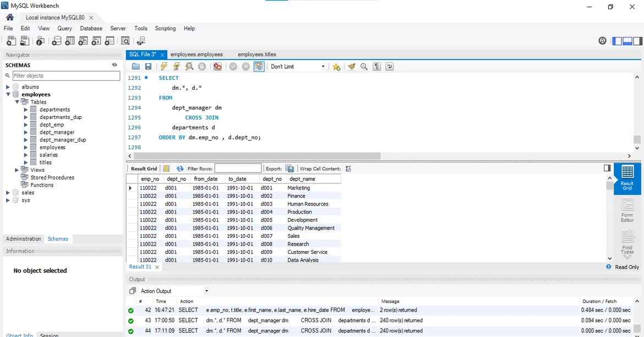Toggle Wrap Cell Content in results
This screenshot has width=644, height=337.
pyautogui.click(x=348, y=168)
